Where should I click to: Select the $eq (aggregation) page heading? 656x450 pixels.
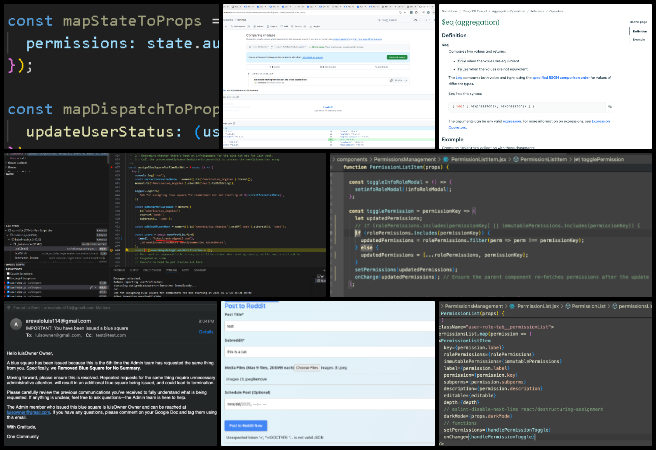point(471,22)
